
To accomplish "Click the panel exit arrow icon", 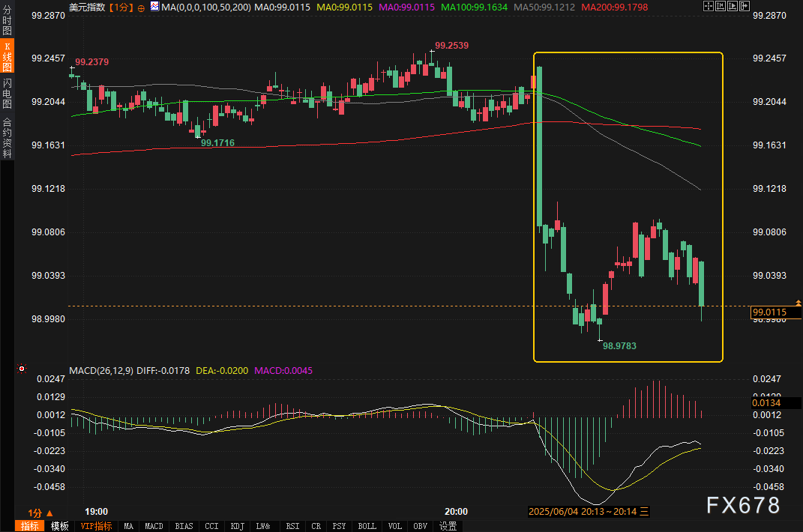I will click(745, 5).
